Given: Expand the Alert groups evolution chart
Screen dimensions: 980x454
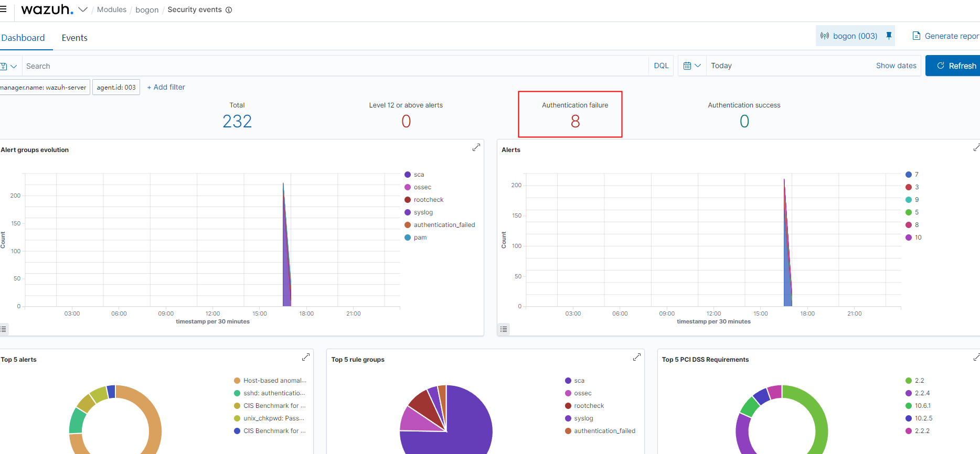Looking at the screenshot, I should [476, 147].
